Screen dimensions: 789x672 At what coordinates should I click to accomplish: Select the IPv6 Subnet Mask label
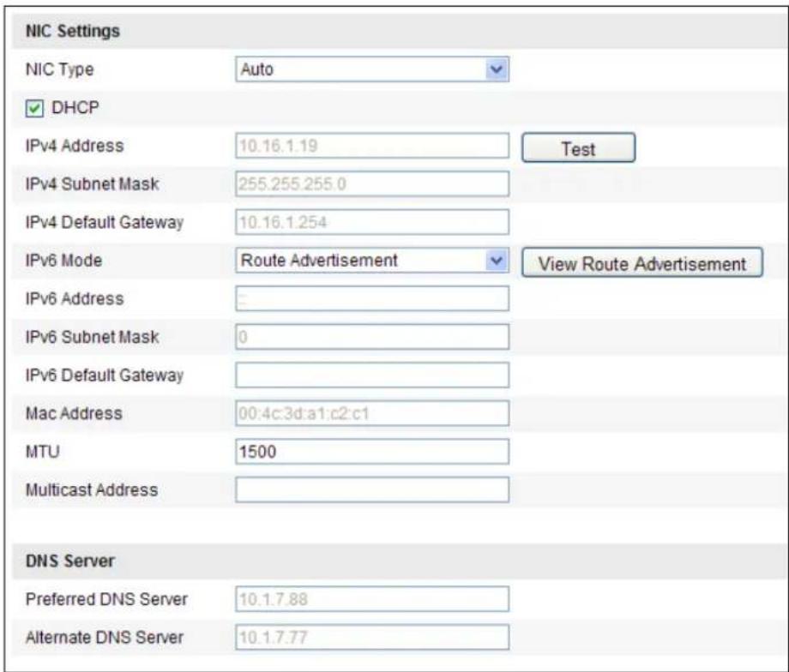(x=92, y=337)
